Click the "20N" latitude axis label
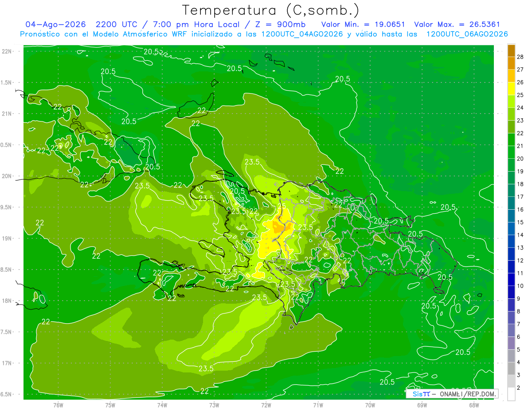Screen dimensions: 532x411 (x=7, y=176)
